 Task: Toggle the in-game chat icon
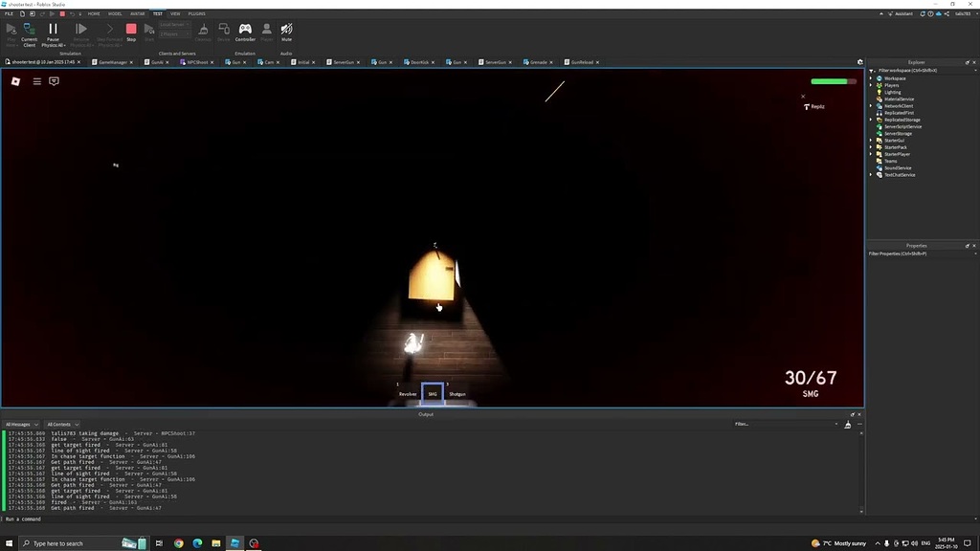55,81
